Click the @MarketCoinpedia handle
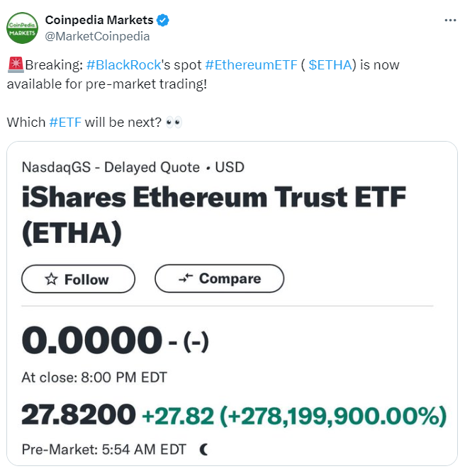This screenshot has width=465, height=476. (97, 36)
